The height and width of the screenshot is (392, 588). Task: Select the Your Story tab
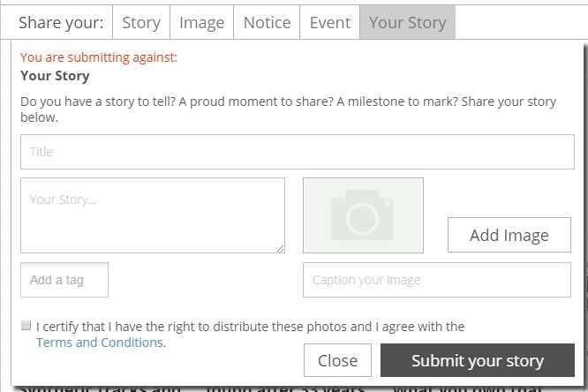(x=407, y=23)
